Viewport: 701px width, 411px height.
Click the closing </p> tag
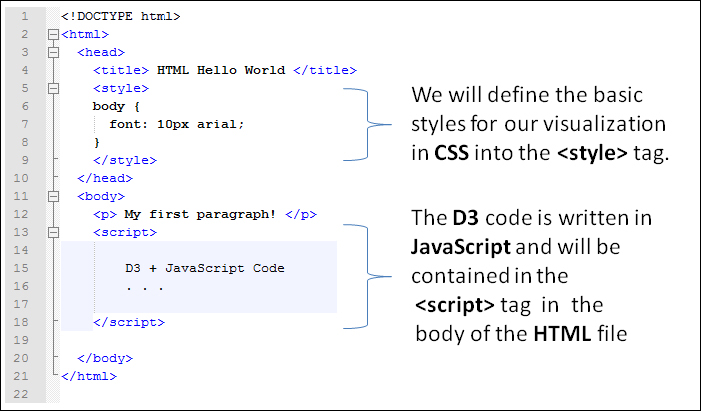[301, 214]
